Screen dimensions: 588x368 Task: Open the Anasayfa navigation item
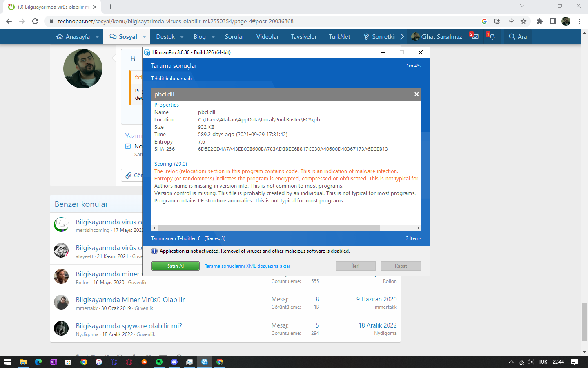(x=73, y=36)
